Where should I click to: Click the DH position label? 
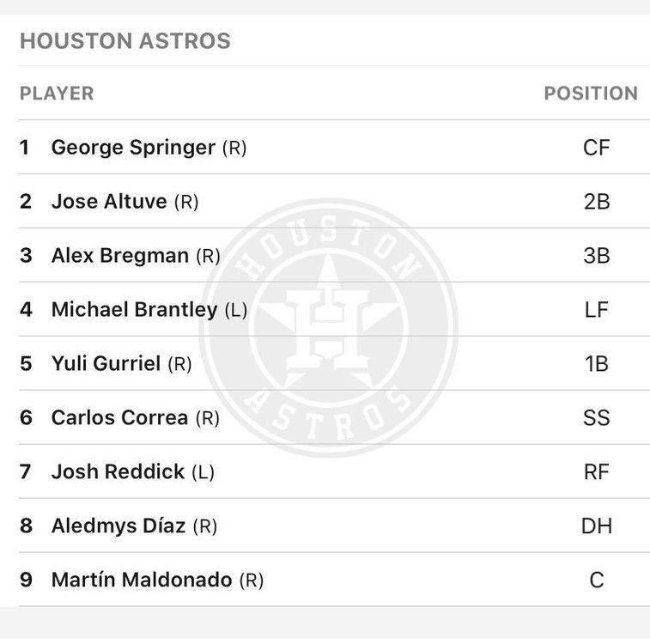[x=596, y=526]
